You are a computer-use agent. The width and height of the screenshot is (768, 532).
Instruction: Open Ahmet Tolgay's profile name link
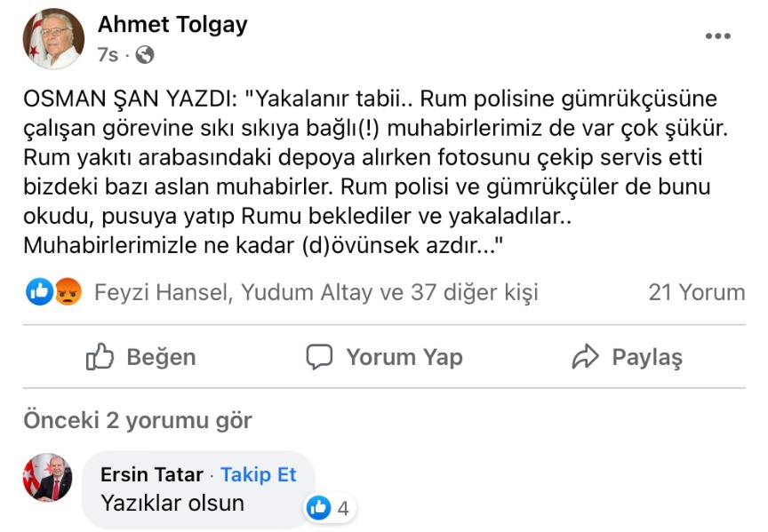click(x=172, y=24)
